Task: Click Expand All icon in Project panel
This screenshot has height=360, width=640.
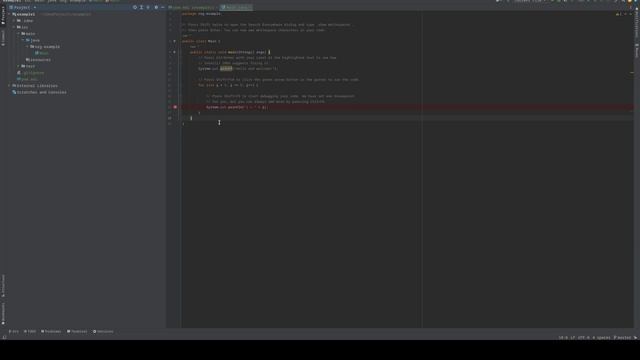Action: [141, 7]
